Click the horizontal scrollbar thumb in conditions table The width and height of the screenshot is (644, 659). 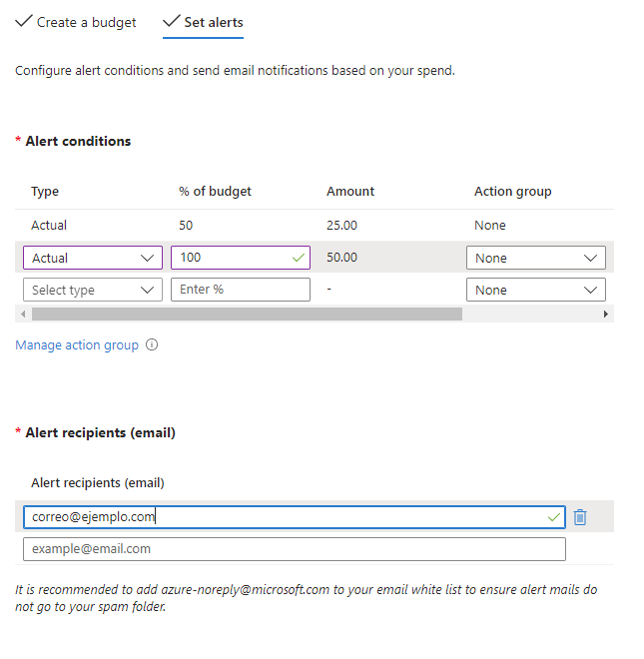click(x=248, y=314)
